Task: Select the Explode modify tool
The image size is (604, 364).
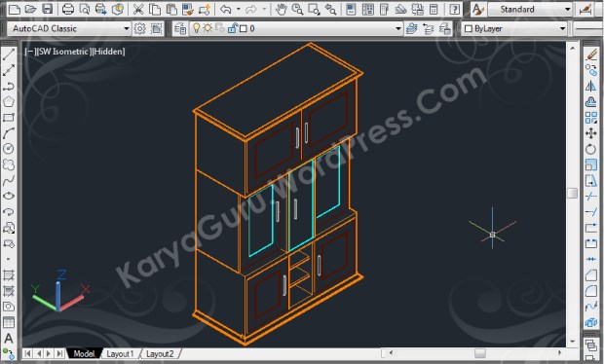Action: [x=591, y=322]
